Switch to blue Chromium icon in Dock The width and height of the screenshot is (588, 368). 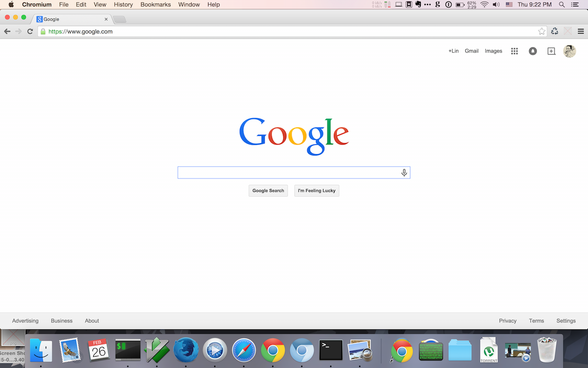click(301, 351)
